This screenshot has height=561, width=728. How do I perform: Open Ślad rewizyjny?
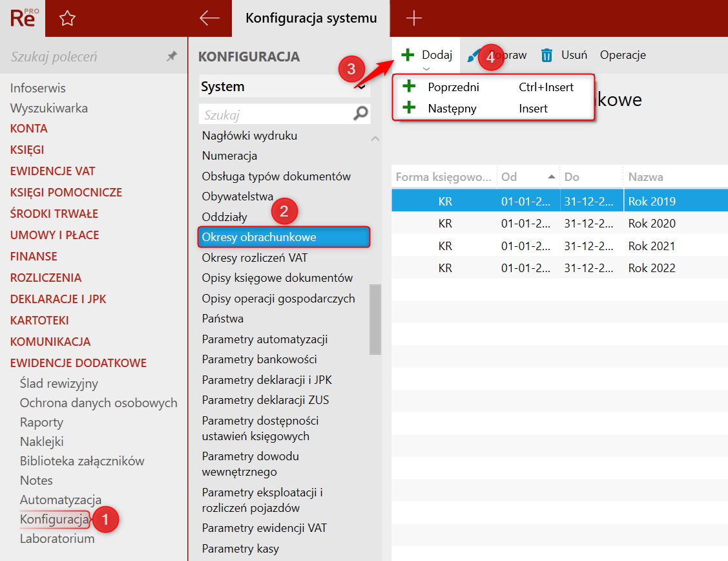tap(59, 383)
